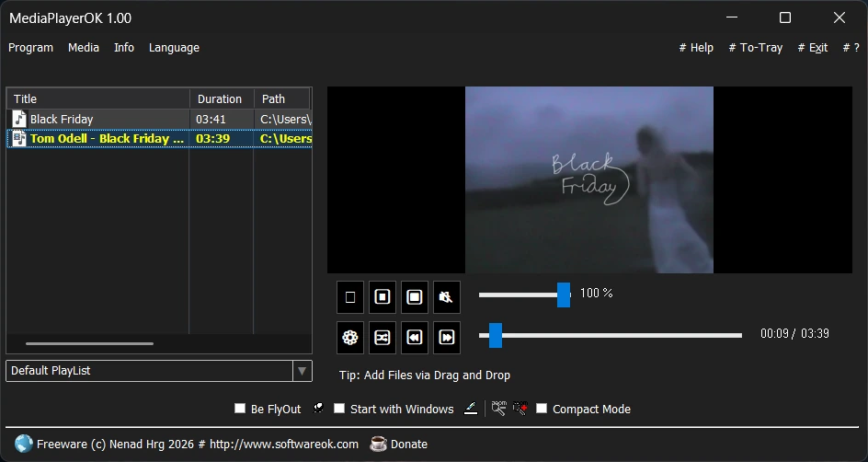Open the Default PlayList dropdown

click(302, 371)
